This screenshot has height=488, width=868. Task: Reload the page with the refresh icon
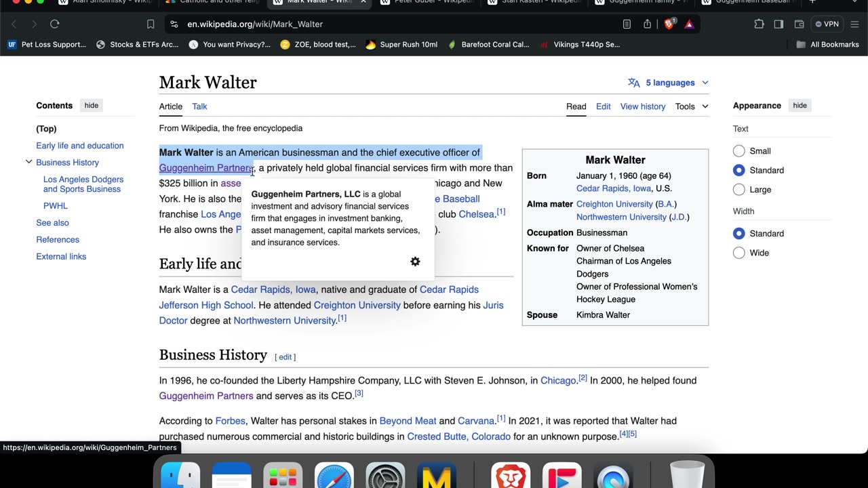[x=55, y=24]
